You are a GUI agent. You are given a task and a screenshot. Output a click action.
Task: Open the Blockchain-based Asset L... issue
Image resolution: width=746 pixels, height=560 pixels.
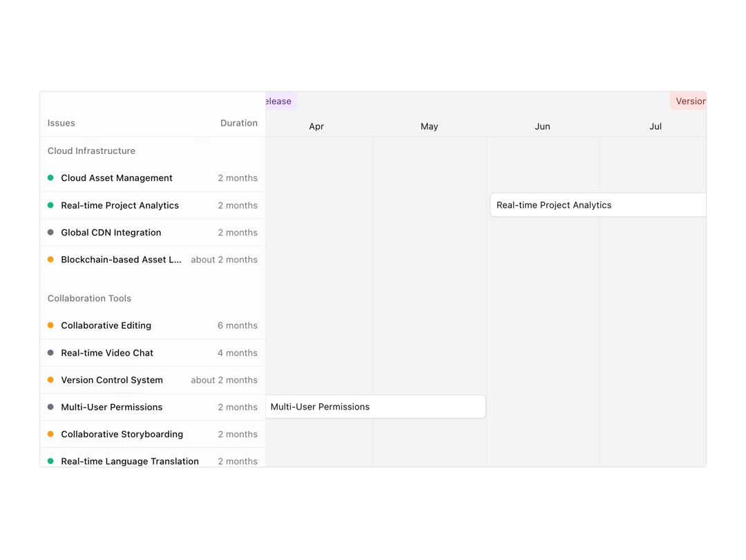click(152, 260)
